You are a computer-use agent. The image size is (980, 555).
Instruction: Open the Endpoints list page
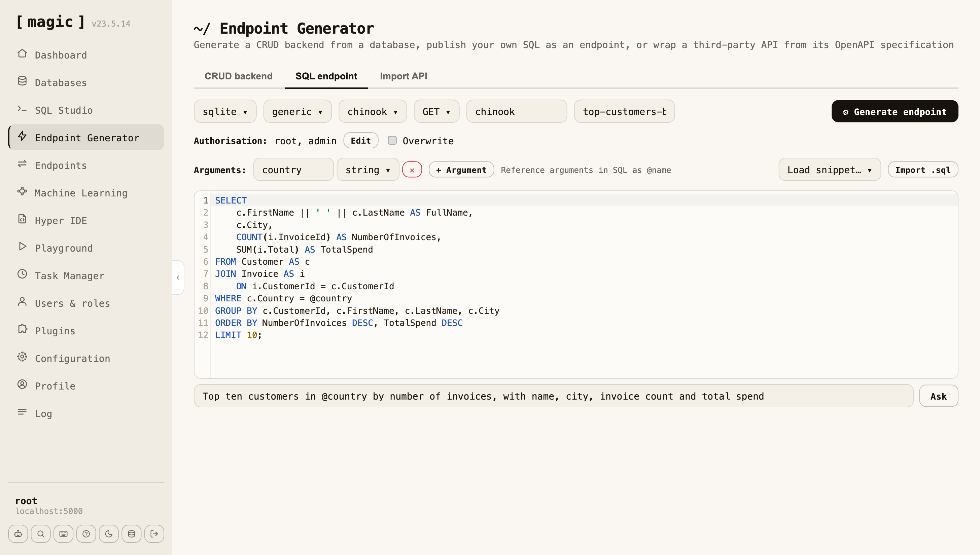pos(86,165)
